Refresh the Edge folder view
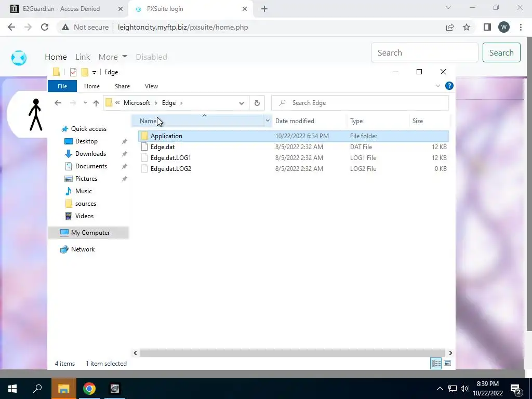 [x=257, y=103]
